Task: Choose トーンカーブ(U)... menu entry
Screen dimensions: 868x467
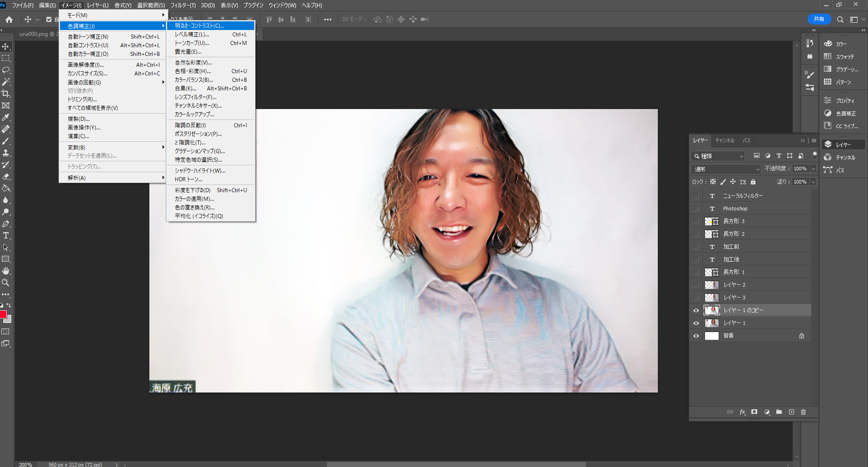Action: point(211,43)
